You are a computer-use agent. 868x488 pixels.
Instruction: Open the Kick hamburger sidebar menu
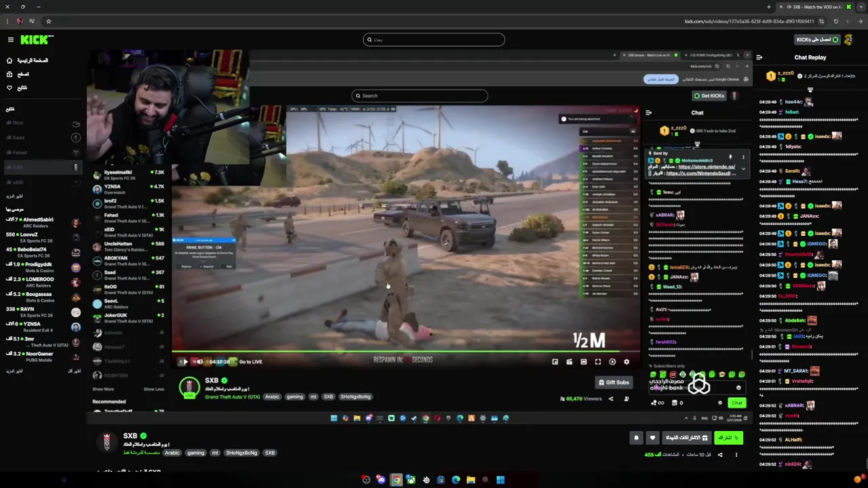tap(10, 40)
